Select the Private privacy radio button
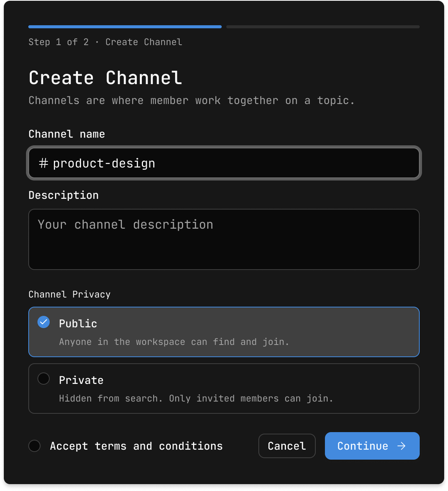 tap(44, 379)
